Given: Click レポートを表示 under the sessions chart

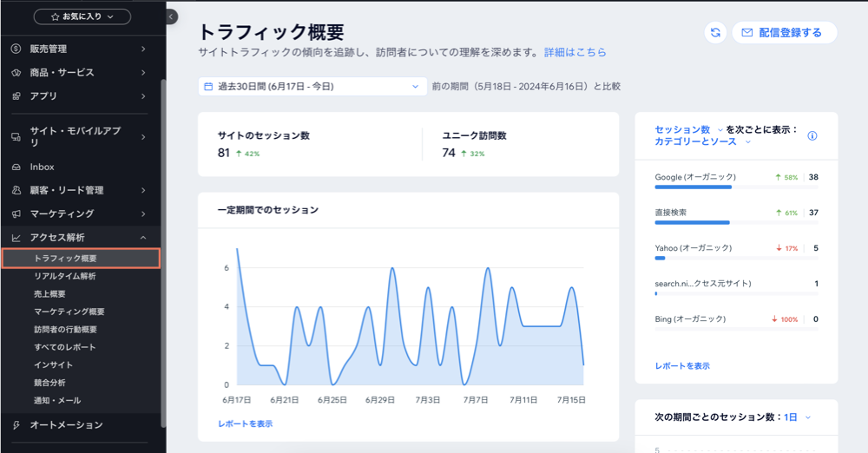Looking at the screenshot, I should pos(246,423).
